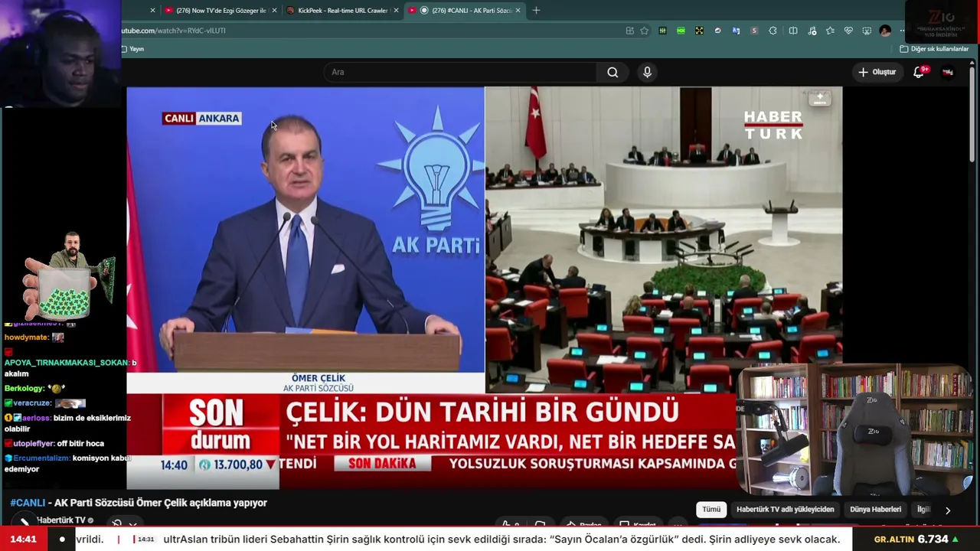Click the browser address bar URL
This screenshot has height=551, width=980.
[174, 31]
